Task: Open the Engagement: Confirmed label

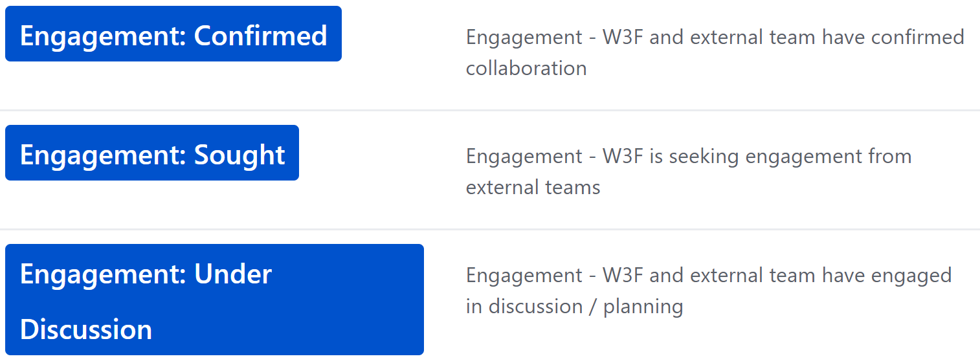Action: click(173, 34)
